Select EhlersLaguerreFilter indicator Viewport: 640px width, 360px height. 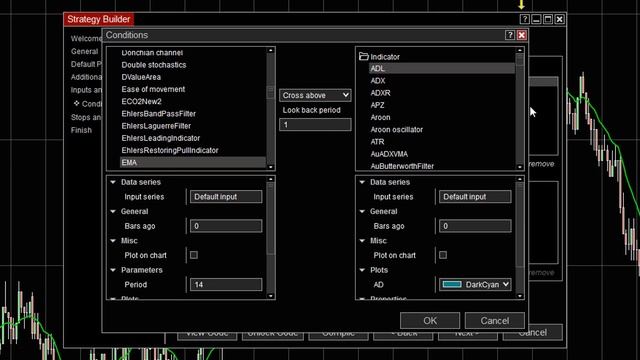pos(156,126)
